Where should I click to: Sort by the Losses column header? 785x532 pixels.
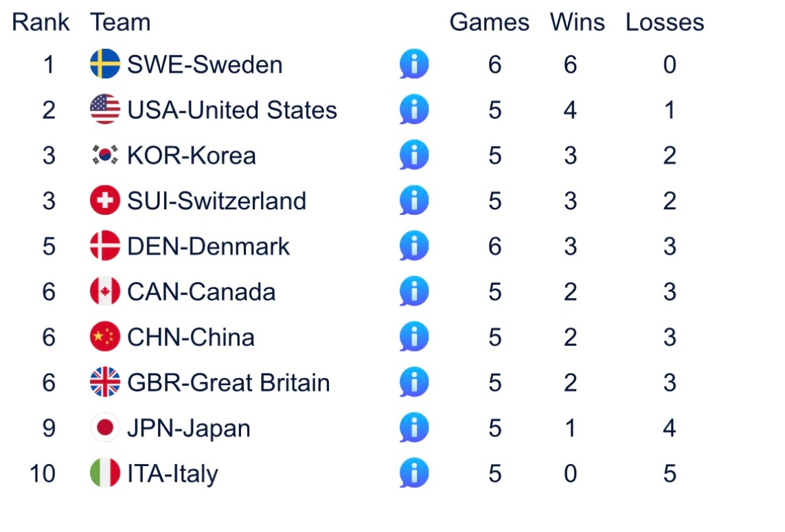coord(665,23)
